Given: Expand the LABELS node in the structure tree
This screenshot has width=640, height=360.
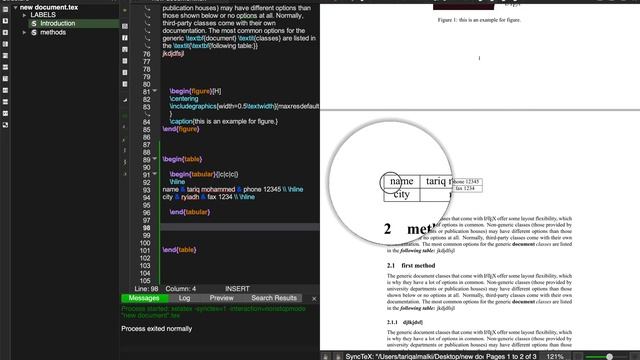Looking at the screenshot, I should pyautogui.click(x=24, y=15).
